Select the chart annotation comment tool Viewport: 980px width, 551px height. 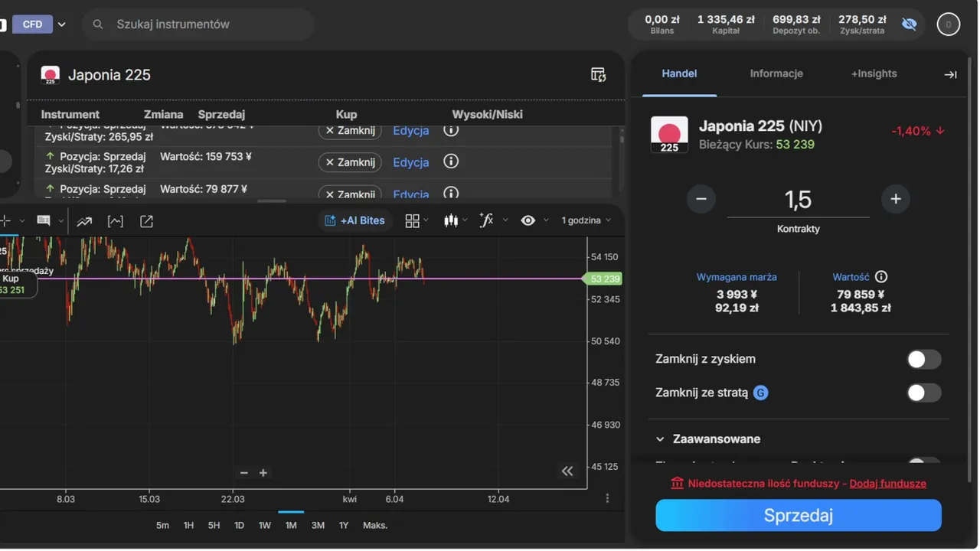pyautogui.click(x=44, y=221)
